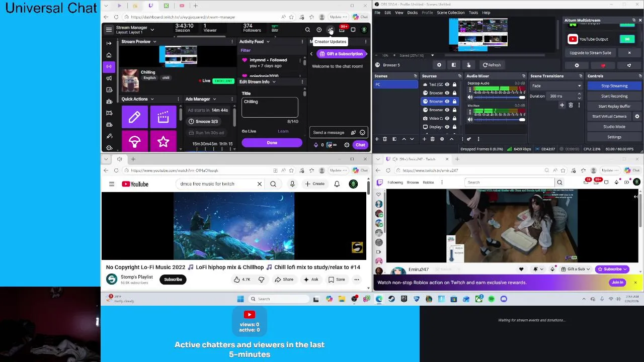The width and height of the screenshot is (644, 362).
Task: Add a new scene with plus icon
Action: [x=377, y=139]
